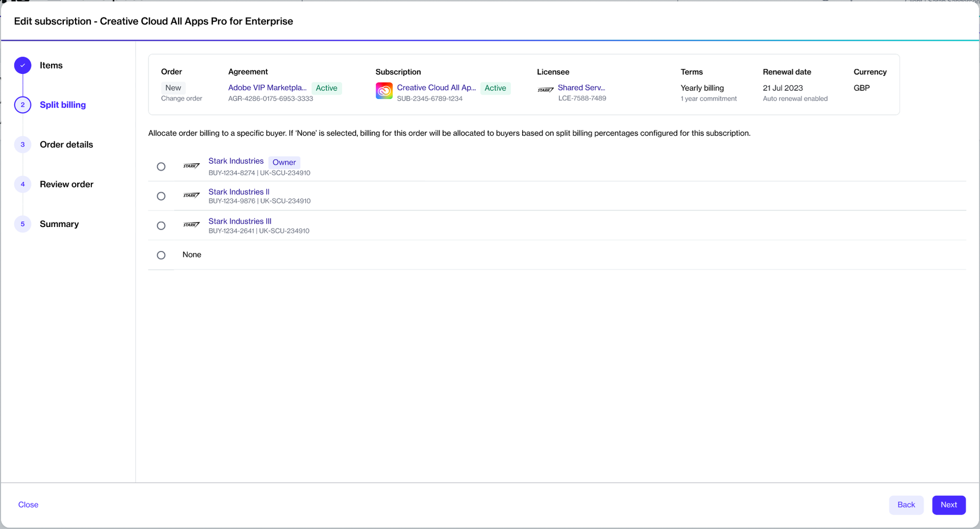980x529 pixels.
Task: Click the step 2 circle indicator
Action: pyautogui.click(x=22, y=105)
